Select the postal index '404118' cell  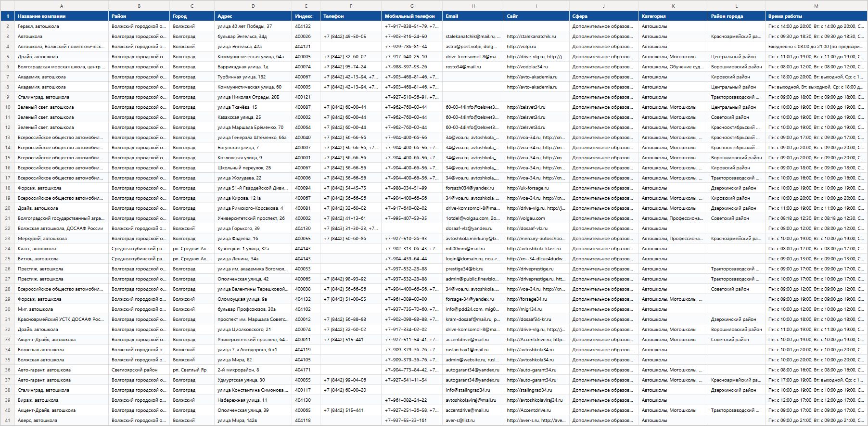pos(306,421)
